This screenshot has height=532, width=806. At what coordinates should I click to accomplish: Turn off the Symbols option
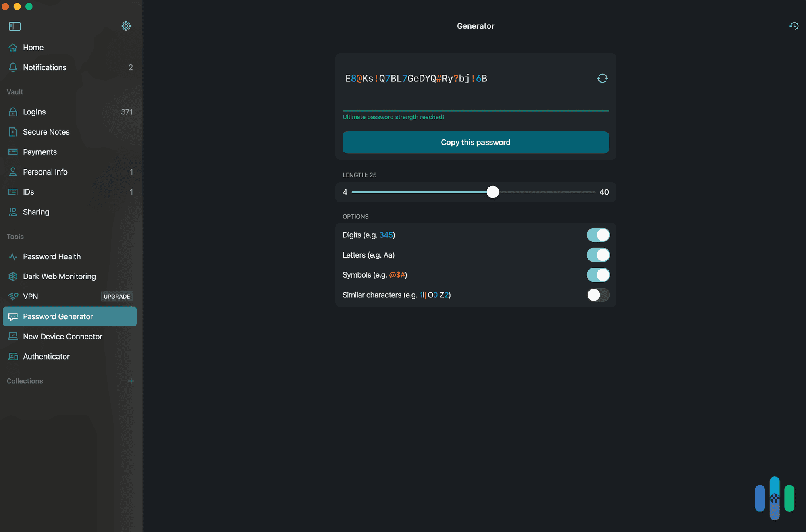[598, 275]
